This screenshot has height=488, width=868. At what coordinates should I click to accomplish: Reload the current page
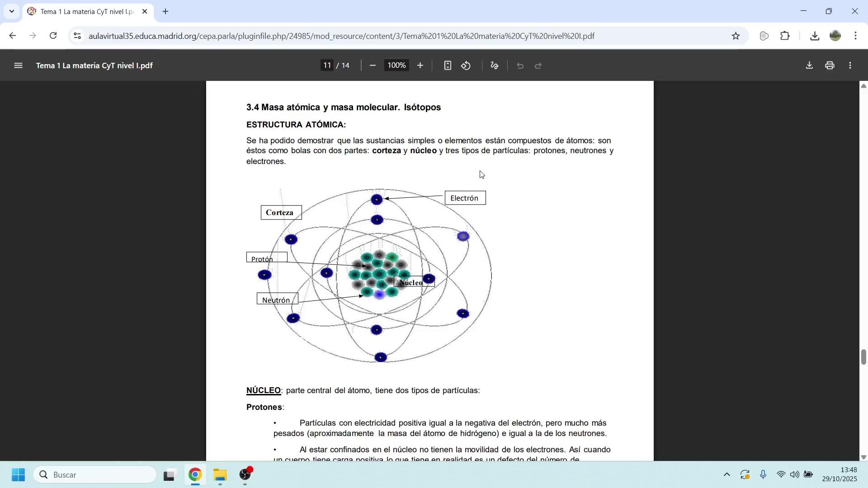click(x=53, y=36)
